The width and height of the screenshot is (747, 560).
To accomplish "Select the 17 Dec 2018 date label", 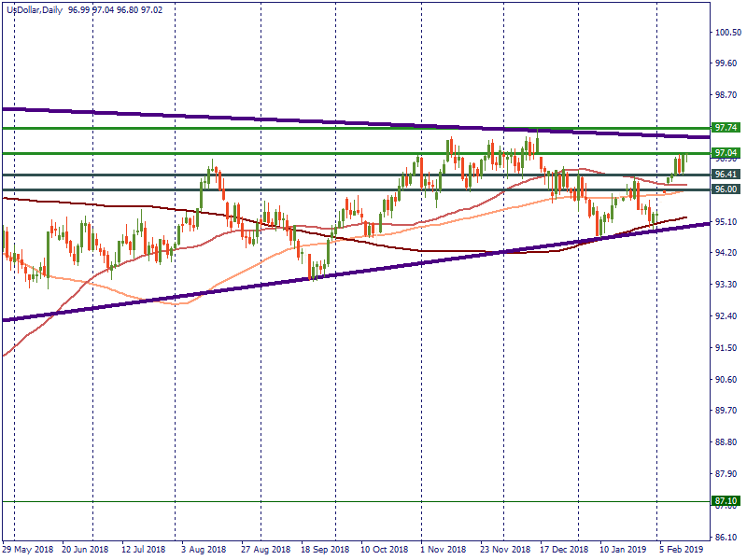I will 565,551.
